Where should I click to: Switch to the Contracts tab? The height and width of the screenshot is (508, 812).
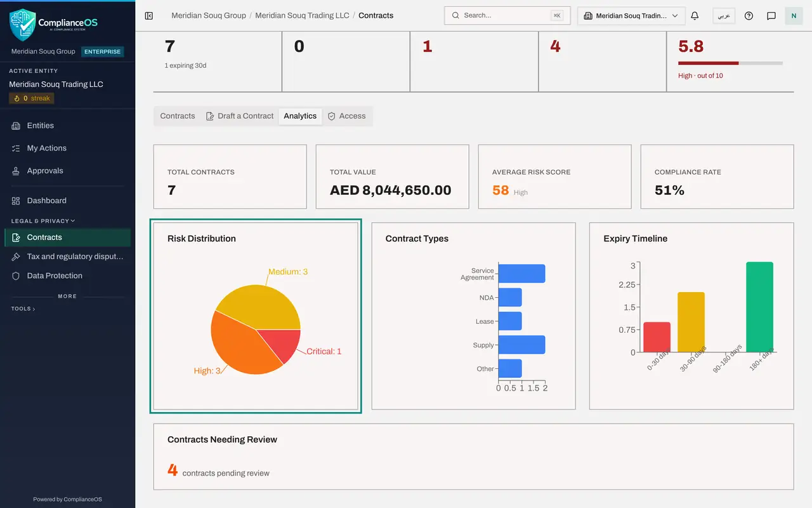[178, 116]
